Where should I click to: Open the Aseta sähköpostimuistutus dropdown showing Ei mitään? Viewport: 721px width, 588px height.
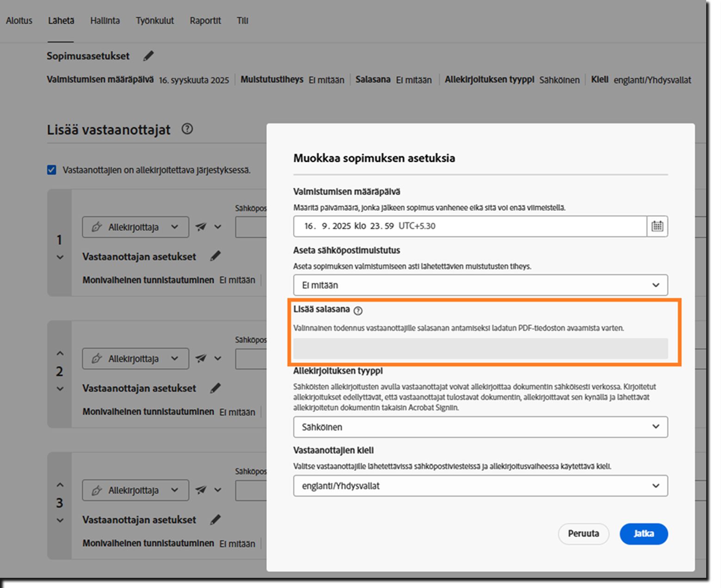pos(480,285)
